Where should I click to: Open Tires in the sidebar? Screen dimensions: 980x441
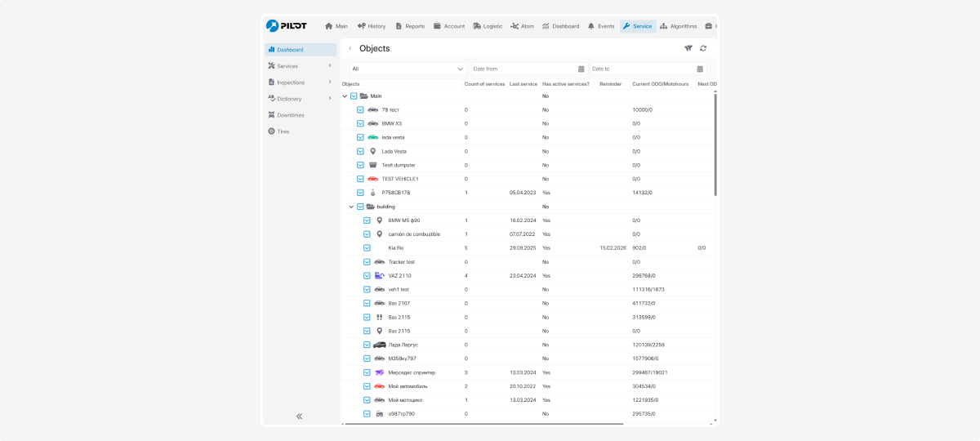tap(283, 131)
